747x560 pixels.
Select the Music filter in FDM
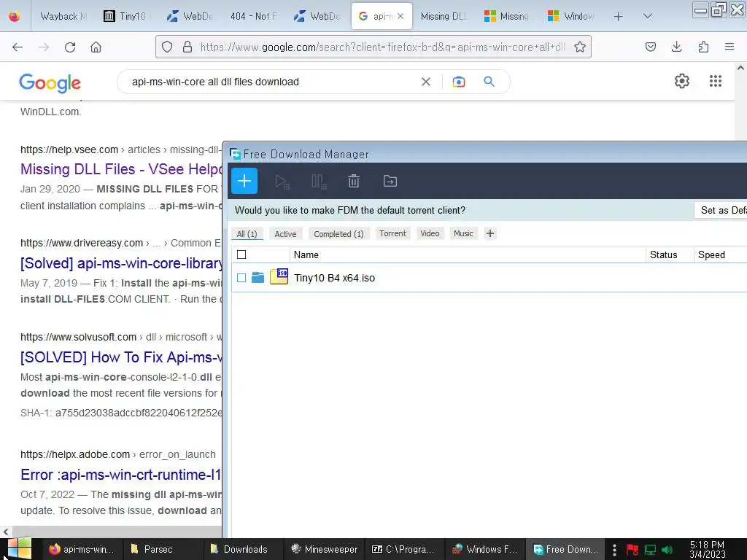(463, 233)
